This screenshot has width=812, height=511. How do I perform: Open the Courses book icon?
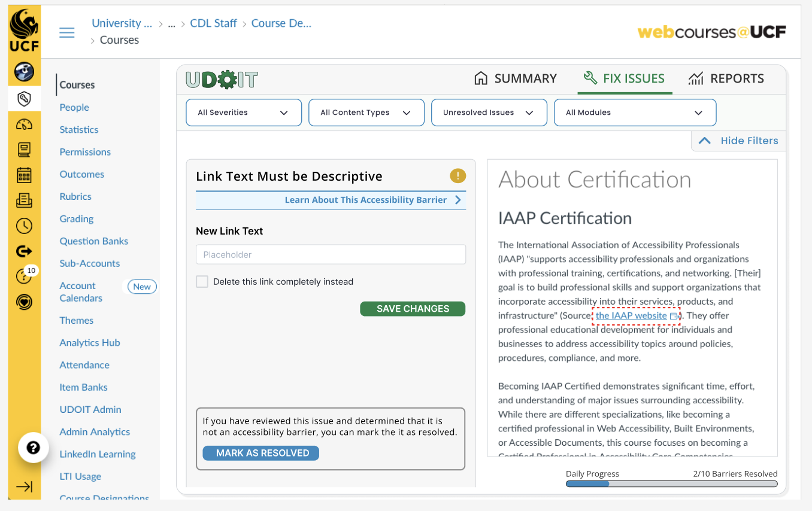[x=24, y=150]
